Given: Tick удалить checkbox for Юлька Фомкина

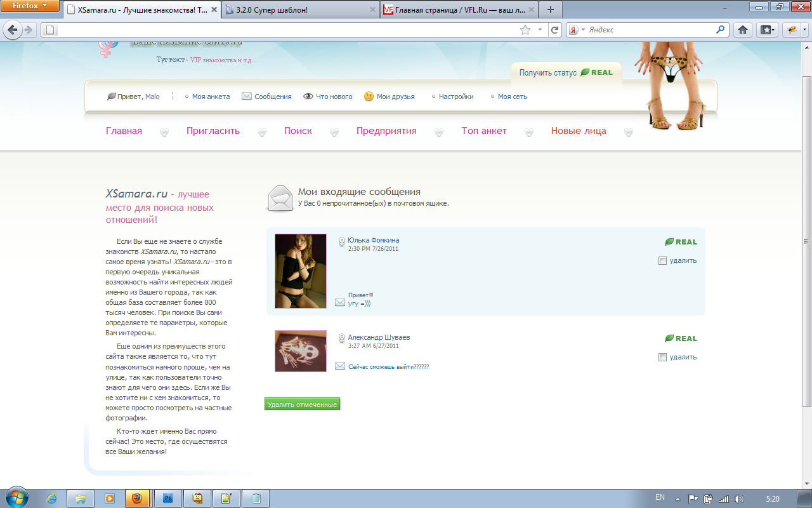Looking at the screenshot, I should (x=663, y=260).
